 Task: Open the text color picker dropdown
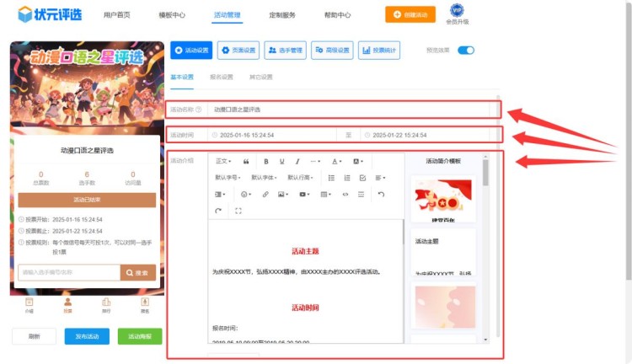335,161
